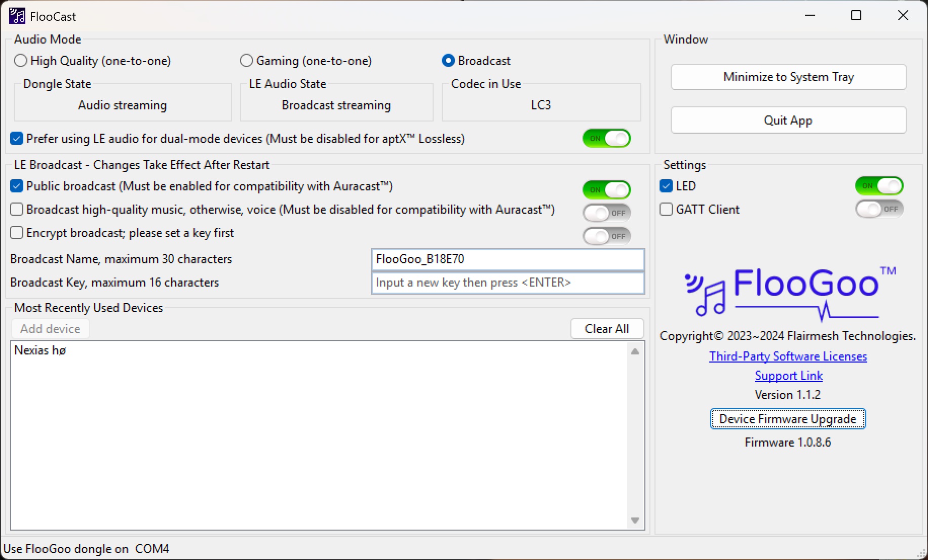The height and width of the screenshot is (560, 928).
Task: Click the device list scroll down arrow
Action: (635, 521)
